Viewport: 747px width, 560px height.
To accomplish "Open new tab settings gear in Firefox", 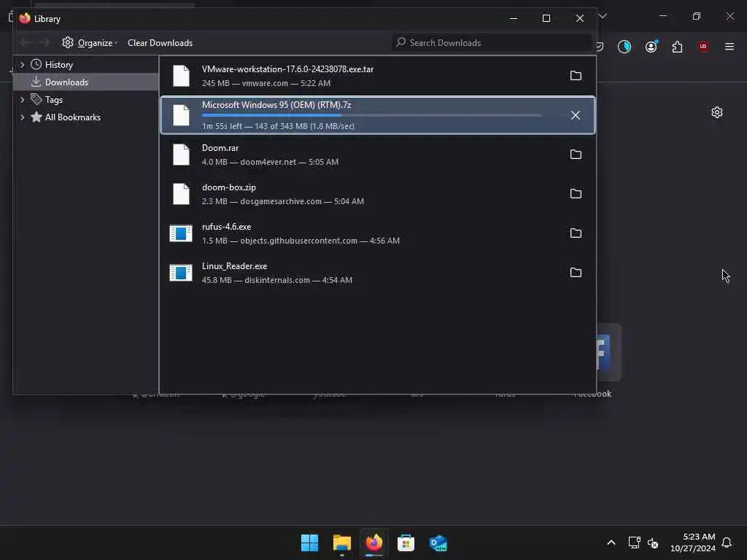I will [x=717, y=112].
